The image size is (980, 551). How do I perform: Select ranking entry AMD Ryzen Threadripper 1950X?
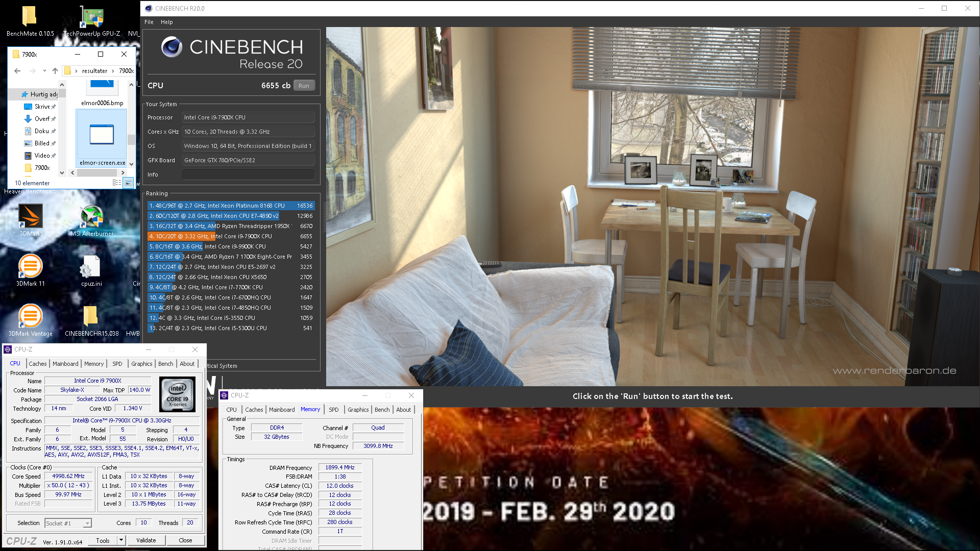pyautogui.click(x=231, y=226)
